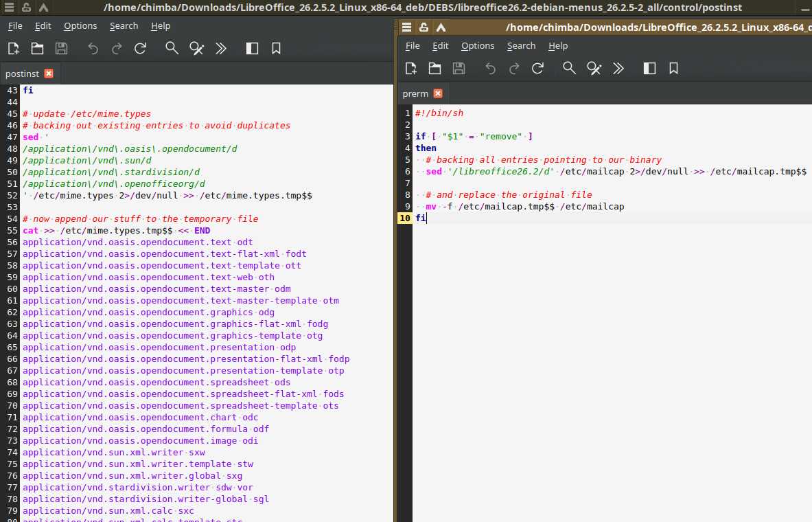Open window menu icon on prerm titlebar

tap(406, 27)
